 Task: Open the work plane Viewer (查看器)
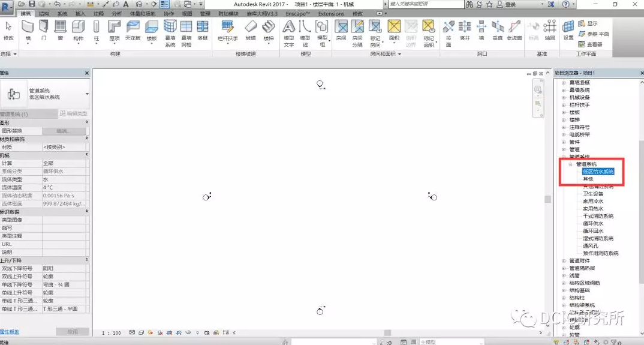pyautogui.click(x=590, y=44)
